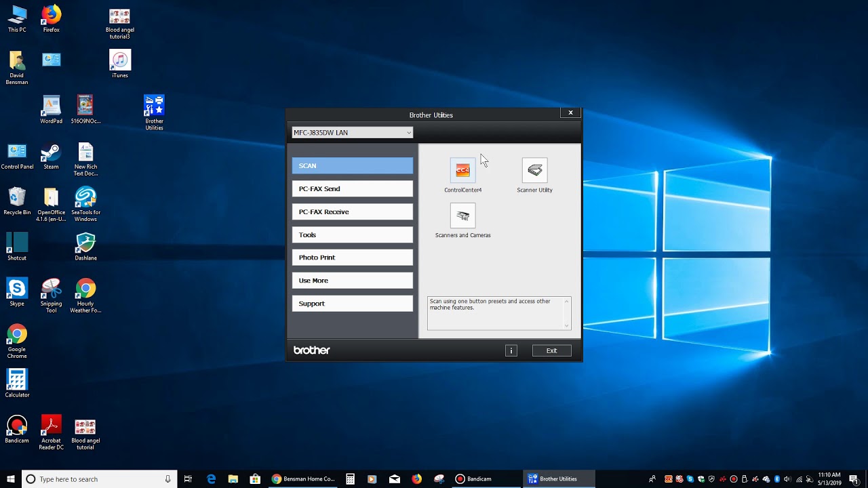Viewport: 868px width, 488px height.
Task: Close the Brother Utilities window
Action: 570,113
